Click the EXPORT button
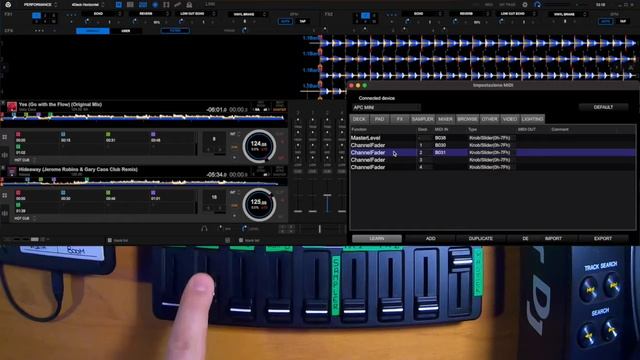 [603, 238]
